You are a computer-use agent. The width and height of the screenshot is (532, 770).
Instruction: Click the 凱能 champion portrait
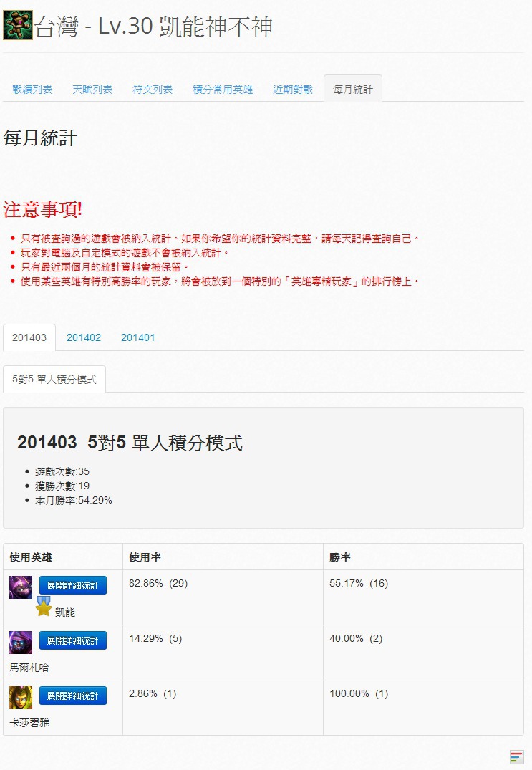click(21, 587)
